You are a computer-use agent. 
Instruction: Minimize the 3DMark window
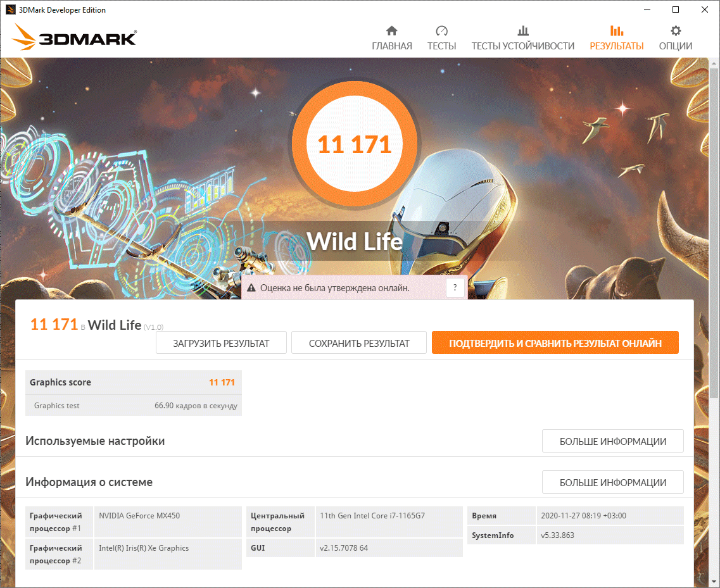click(647, 9)
